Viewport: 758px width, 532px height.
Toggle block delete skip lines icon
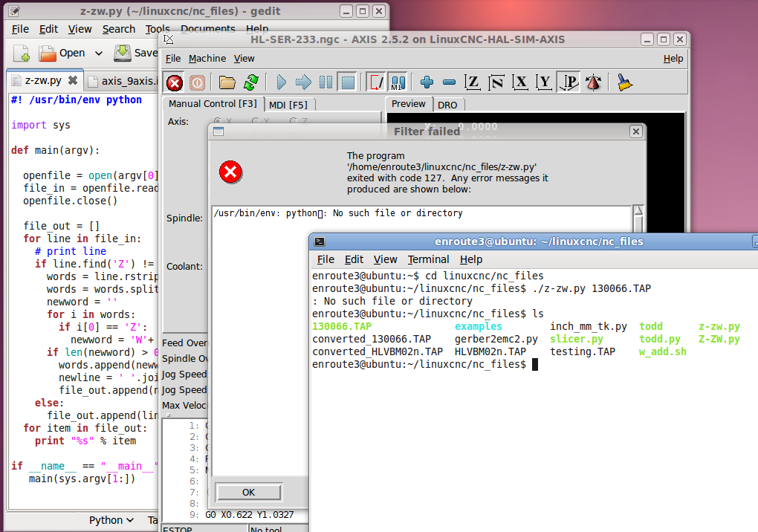tap(377, 82)
